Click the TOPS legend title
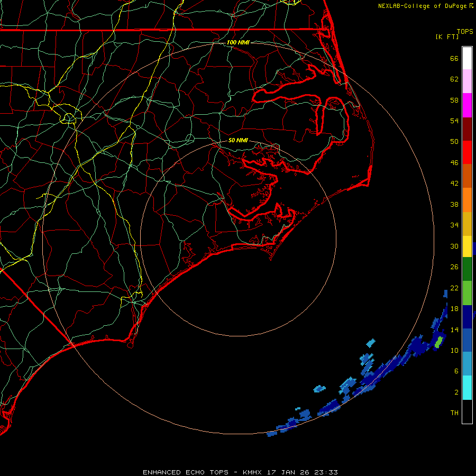The width and height of the screenshot is (476, 476). pyautogui.click(x=465, y=32)
